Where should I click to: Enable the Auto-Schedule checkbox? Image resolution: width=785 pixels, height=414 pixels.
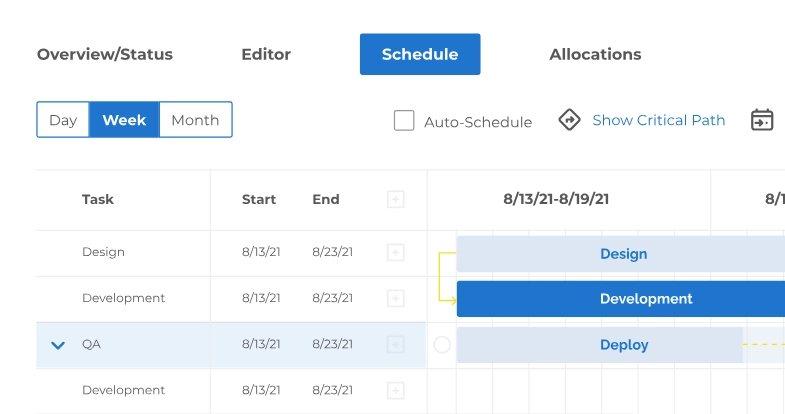click(x=404, y=121)
